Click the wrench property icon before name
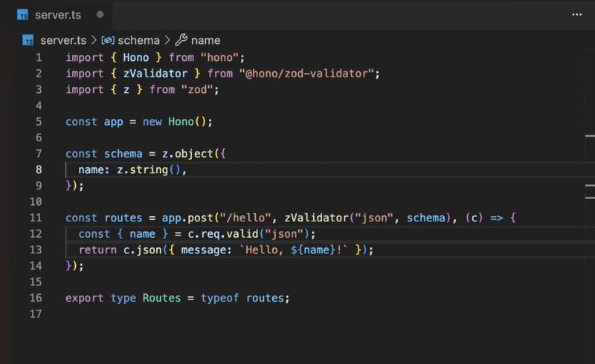This screenshot has width=595, height=364. click(181, 40)
